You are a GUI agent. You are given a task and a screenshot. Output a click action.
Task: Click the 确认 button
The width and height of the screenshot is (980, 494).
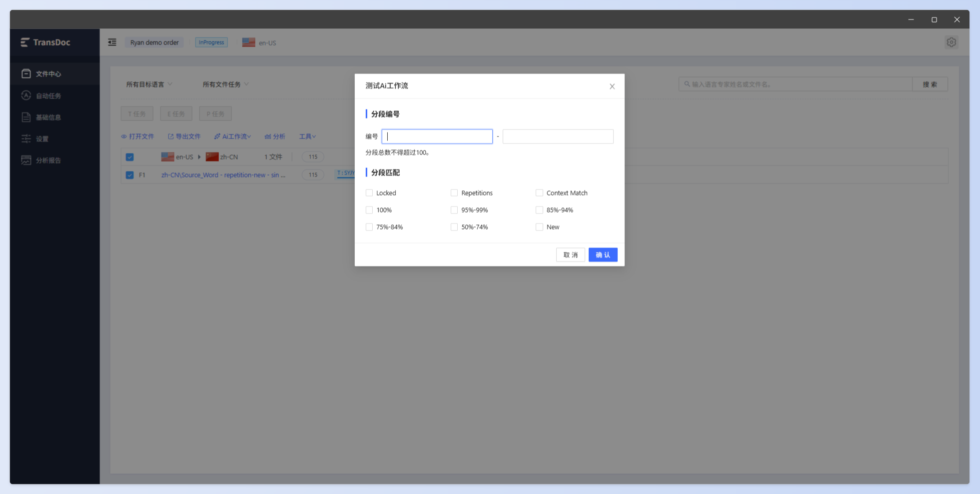pos(603,255)
